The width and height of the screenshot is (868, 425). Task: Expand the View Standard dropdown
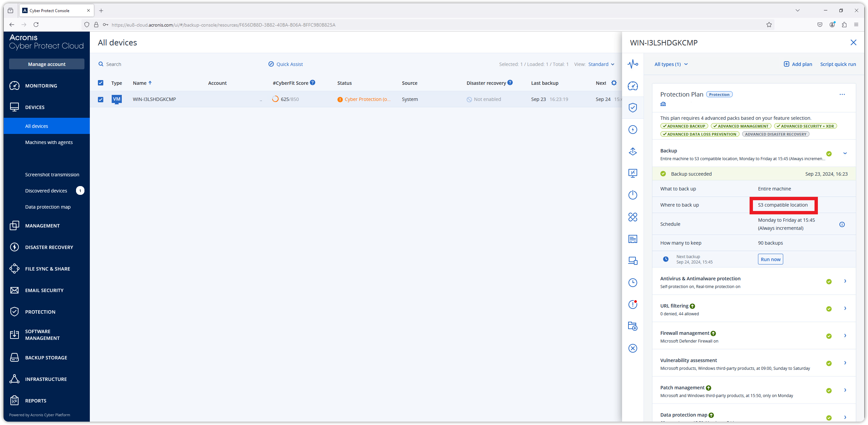[x=603, y=64]
